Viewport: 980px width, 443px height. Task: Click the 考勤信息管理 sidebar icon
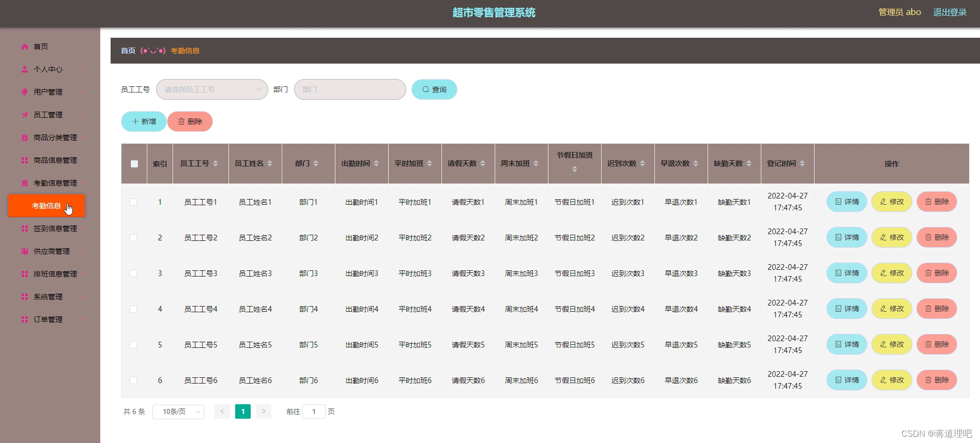pos(24,183)
